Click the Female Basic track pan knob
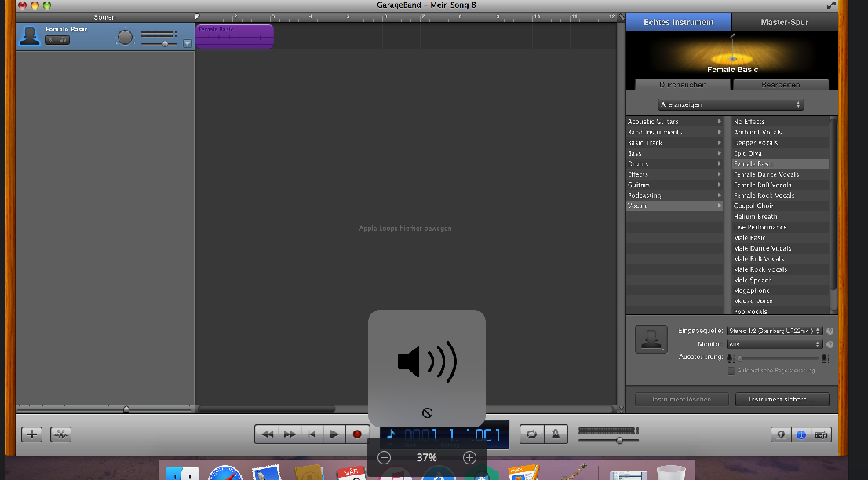The image size is (868, 480). [125, 38]
